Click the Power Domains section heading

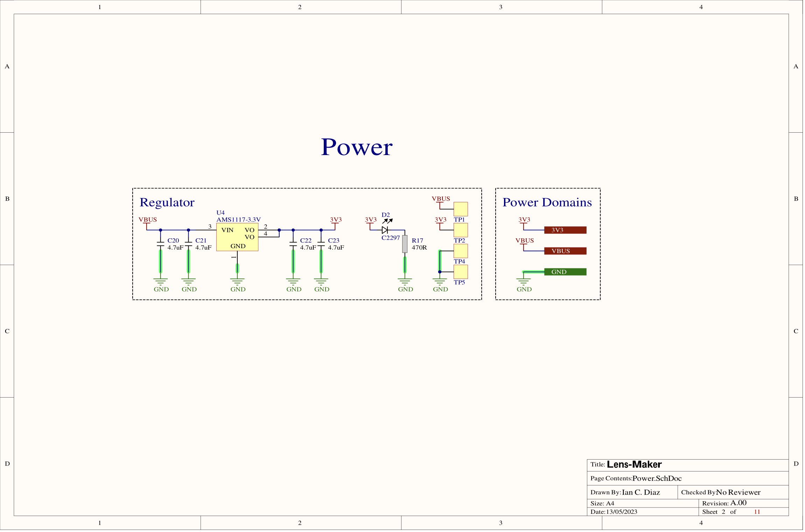(547, 202)
